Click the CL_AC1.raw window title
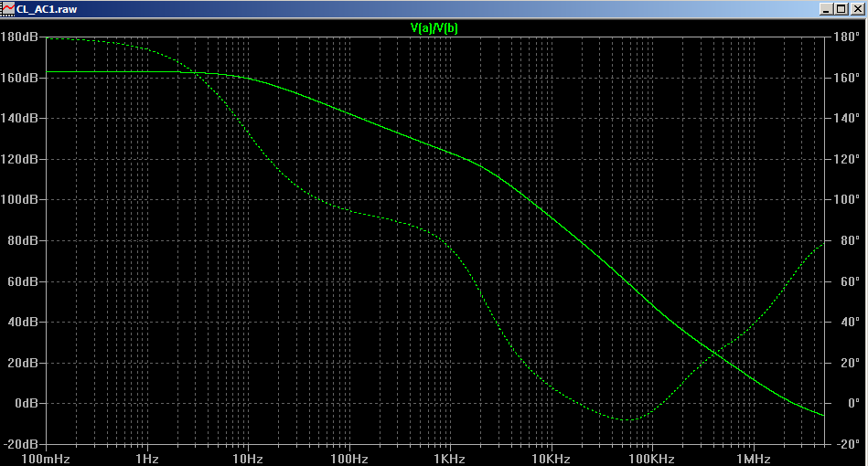This screenshot has width=868, height=466. [x=47, y=9]
